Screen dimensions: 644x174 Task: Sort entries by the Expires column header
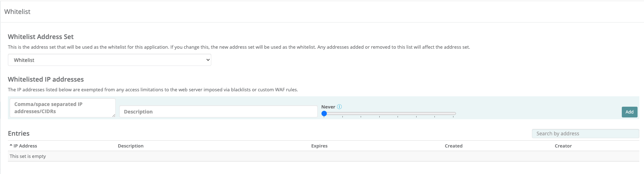point(319,146)
